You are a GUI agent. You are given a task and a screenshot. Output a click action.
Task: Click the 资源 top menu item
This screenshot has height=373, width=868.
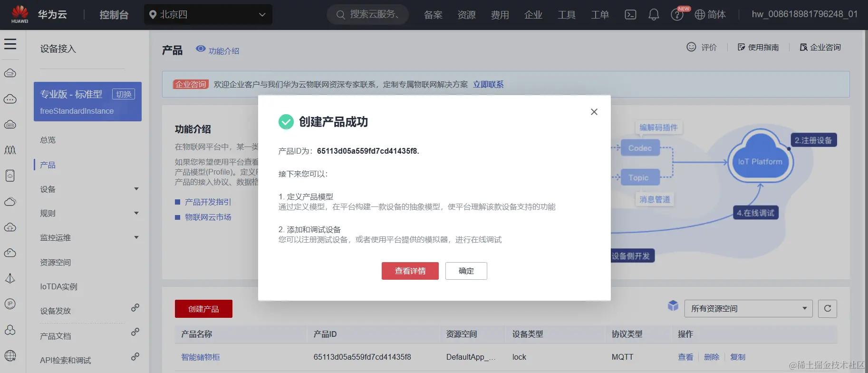pos(466,15)
